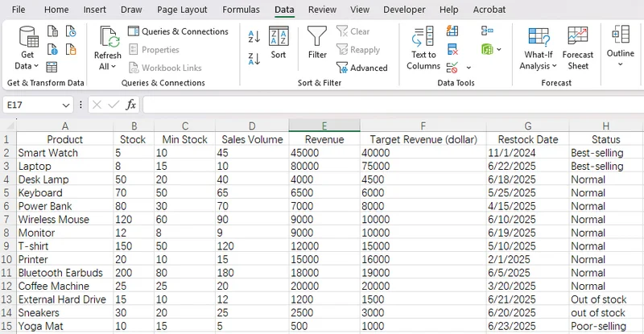The height and width of the screenshot is (334, 644).
Task: Expand the Refresh All dropdown arrow
Action: 114,67
